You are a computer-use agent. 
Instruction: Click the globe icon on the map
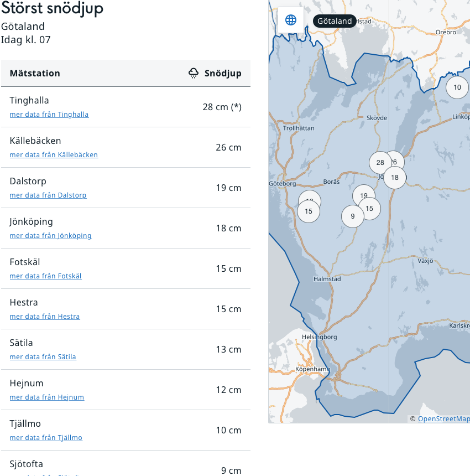pyautogui.click(x=291, y=20)
